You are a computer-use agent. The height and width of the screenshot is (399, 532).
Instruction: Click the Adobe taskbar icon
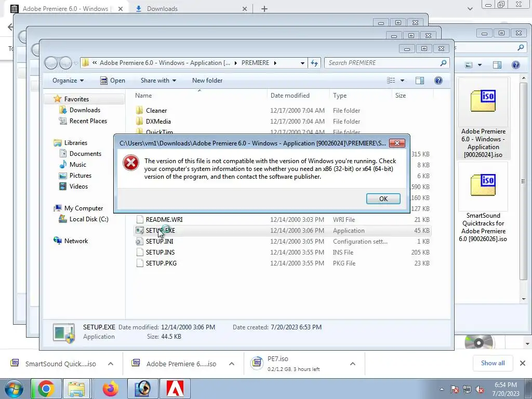click(x=176, y=389)
